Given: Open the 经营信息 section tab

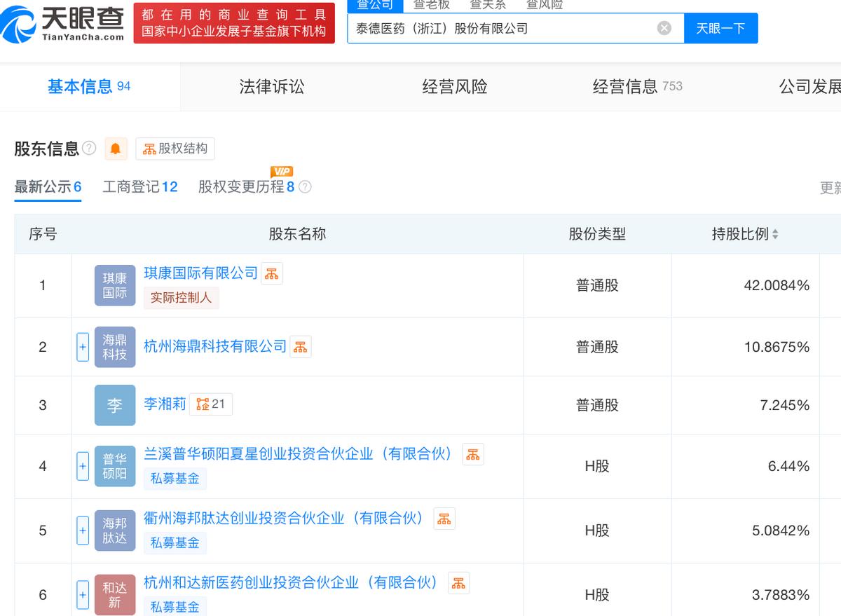Looking at the screenshot, I should point(637,86).
